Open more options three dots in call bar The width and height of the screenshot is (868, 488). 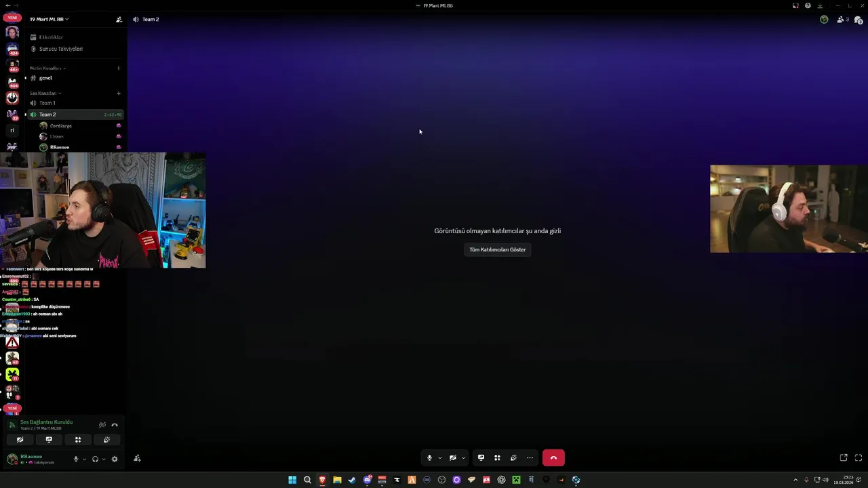[x=530, y=458]
